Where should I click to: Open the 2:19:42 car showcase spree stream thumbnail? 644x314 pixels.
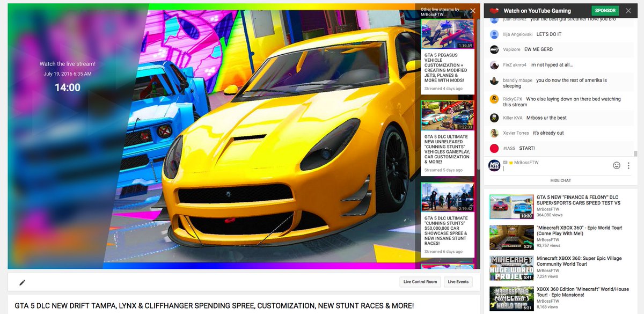(x=447, y=198)
